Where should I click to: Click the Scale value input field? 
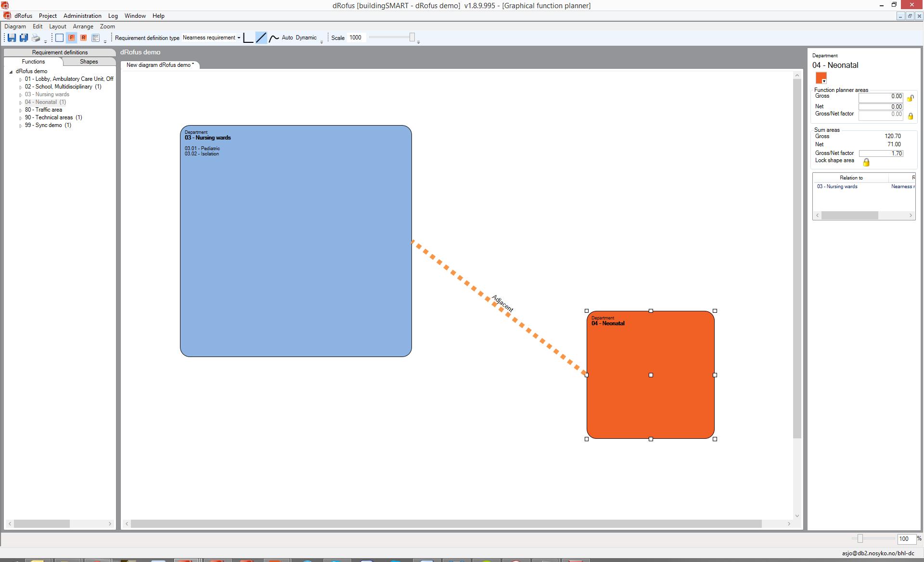tap(356, 38)
